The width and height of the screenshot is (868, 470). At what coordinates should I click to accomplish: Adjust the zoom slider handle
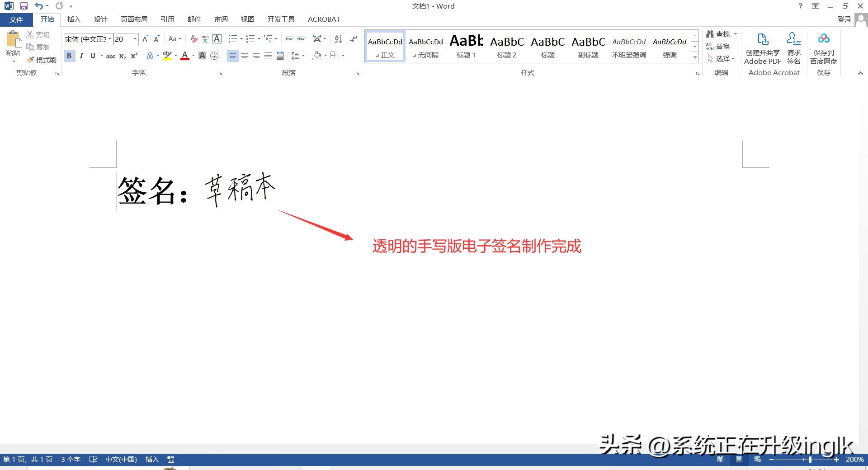pyautogui.click(x=810, y=460)
